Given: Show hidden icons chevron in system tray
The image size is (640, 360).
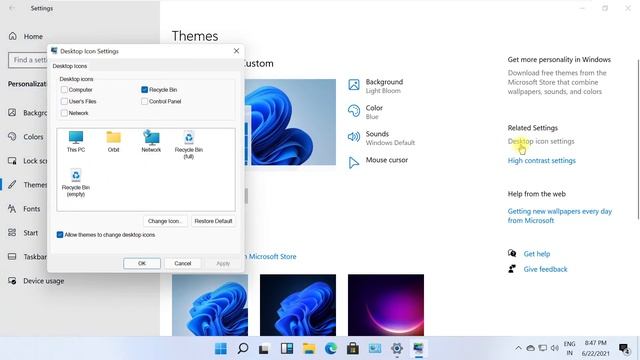Looking at the screenshot, I should point(518,348).
